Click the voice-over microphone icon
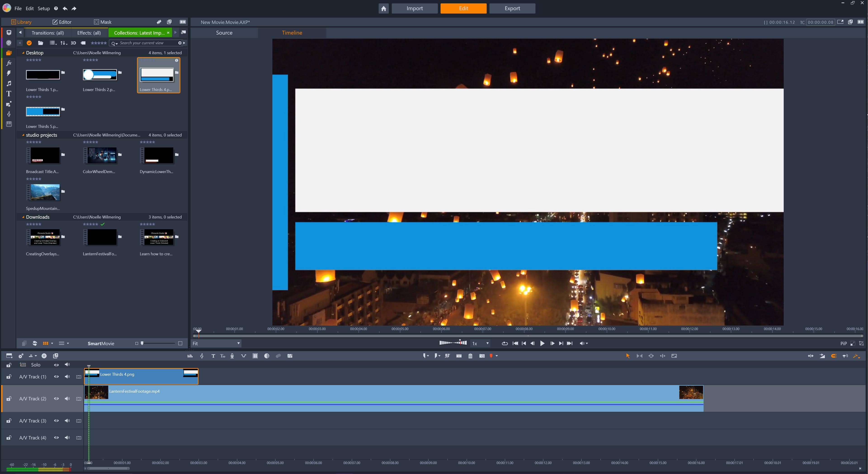This screenshot has width=868, height=474. (232, 356)
